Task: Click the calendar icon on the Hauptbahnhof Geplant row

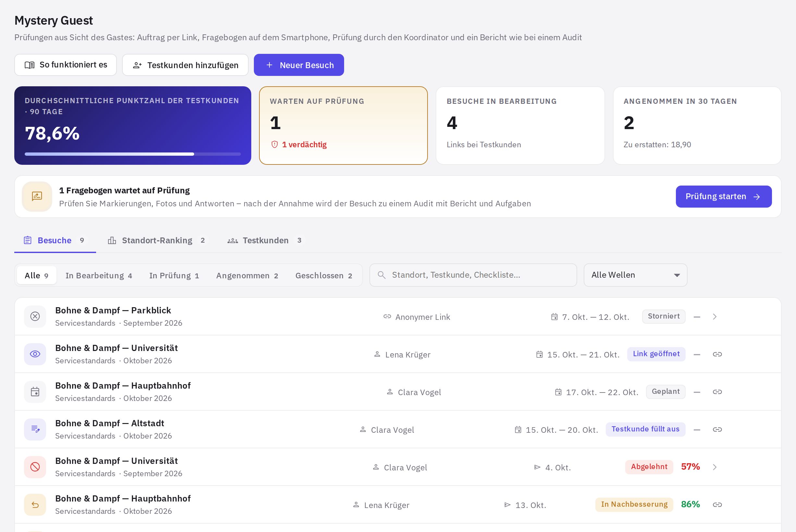Action: [x=35, y=392]
